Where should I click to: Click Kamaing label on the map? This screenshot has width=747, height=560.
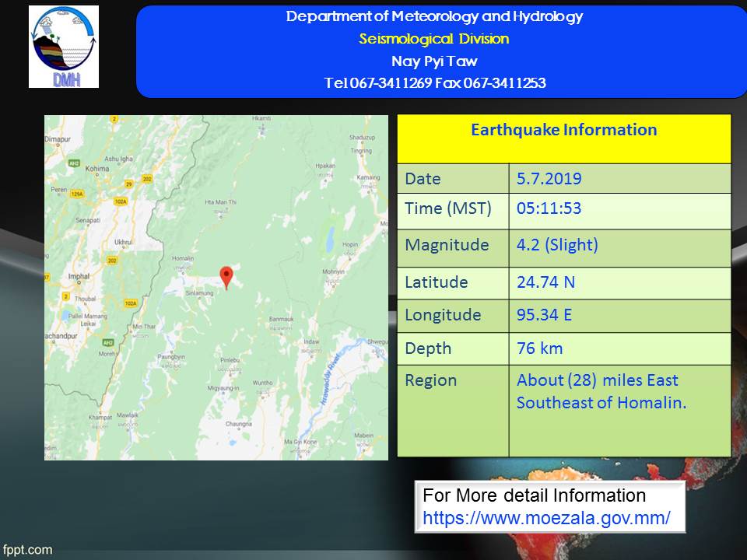tap(368, 177)
